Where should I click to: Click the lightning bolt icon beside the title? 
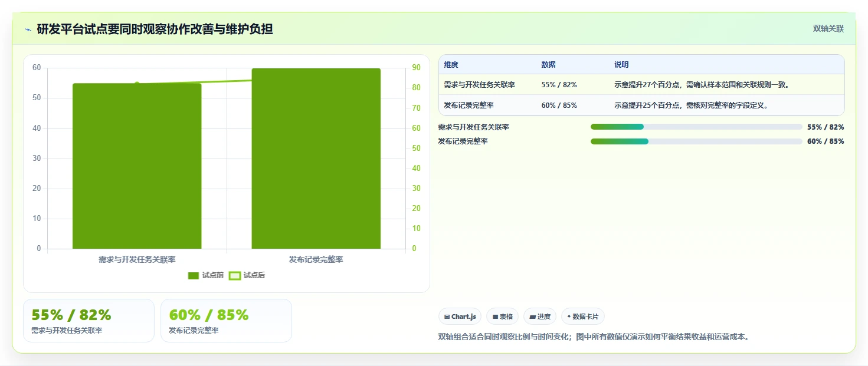point(28,29)
